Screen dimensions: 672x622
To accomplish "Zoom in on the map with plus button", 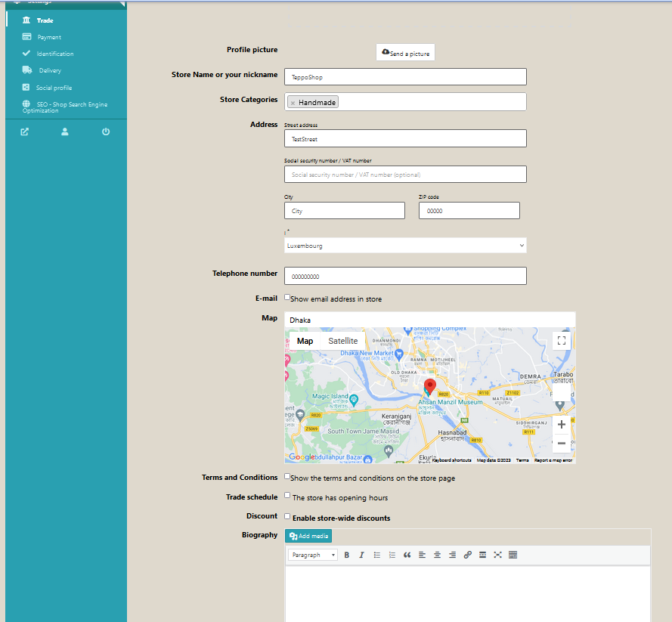I will (561, 425).
